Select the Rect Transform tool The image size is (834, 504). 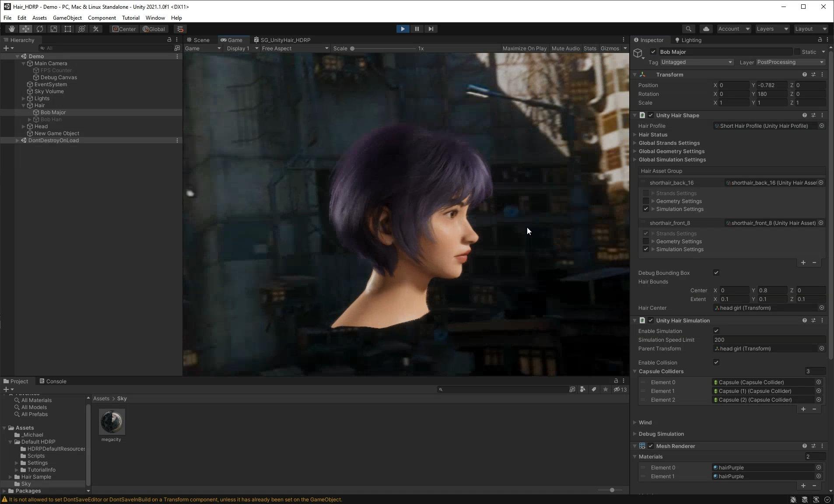click(x=67, y=28)
